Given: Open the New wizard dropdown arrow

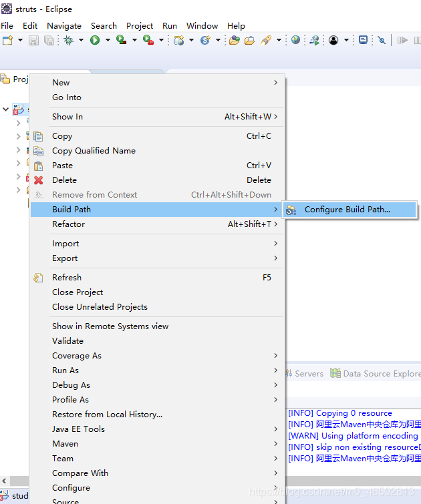Looking at the screenshot, I should 20,40.
